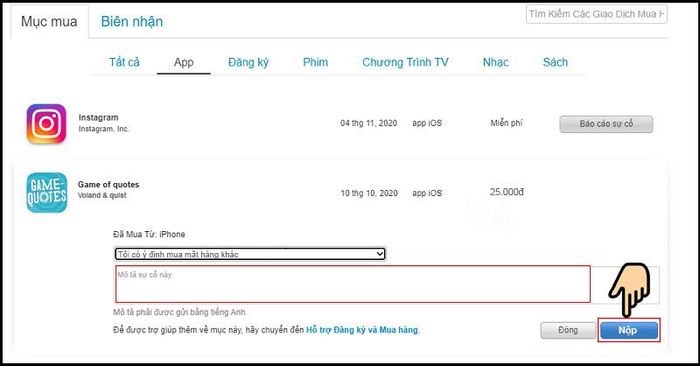View the Sách category
700x366 pixels.
555,62
